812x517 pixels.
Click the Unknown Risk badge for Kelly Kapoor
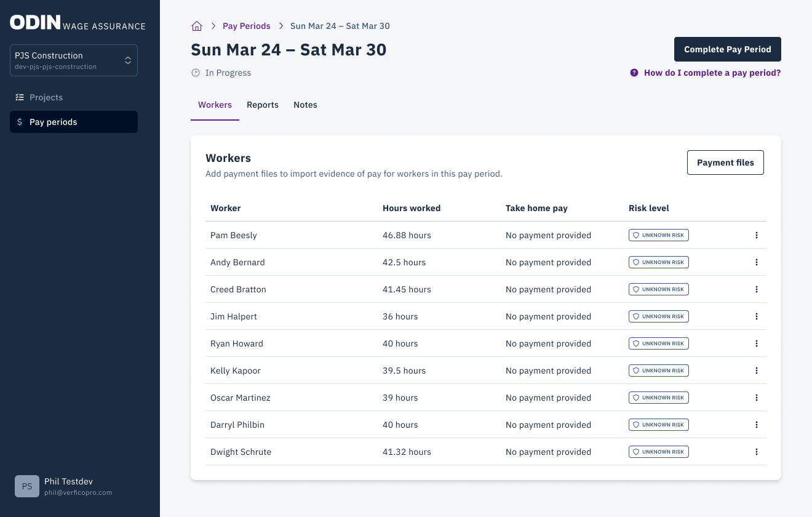(x=658, y=370)
